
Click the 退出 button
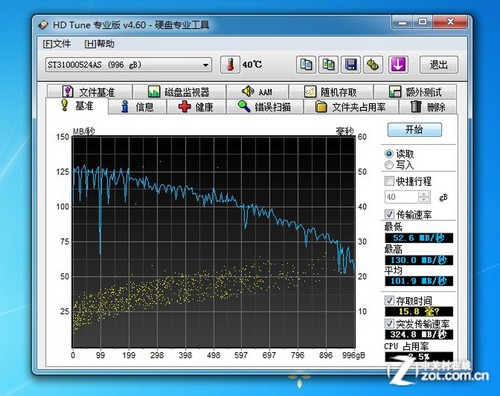439,65
